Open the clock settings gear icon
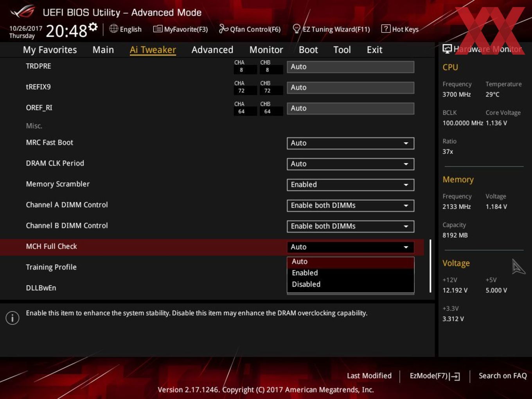This screenshot has height=399, width=532. (93, 27)
